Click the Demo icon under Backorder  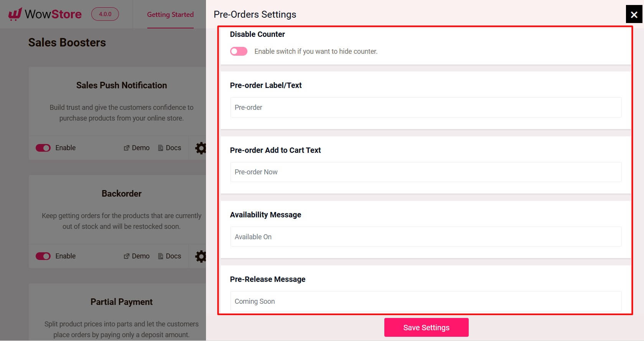126,256
